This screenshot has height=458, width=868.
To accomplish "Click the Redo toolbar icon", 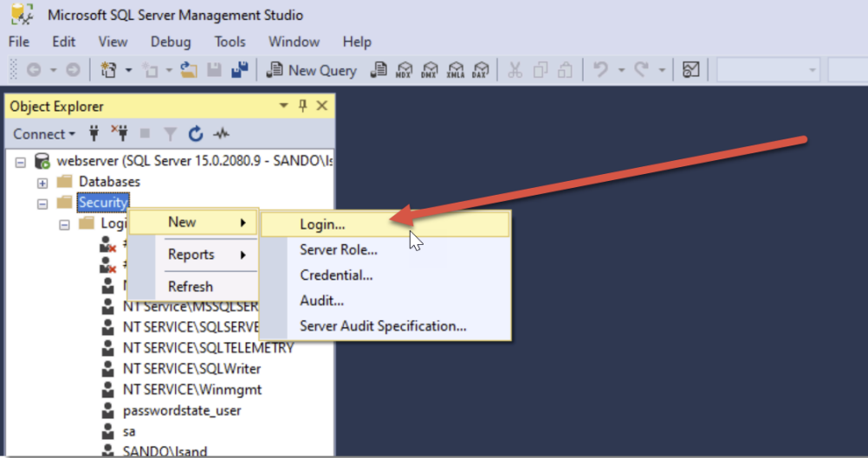I will 642,69.
